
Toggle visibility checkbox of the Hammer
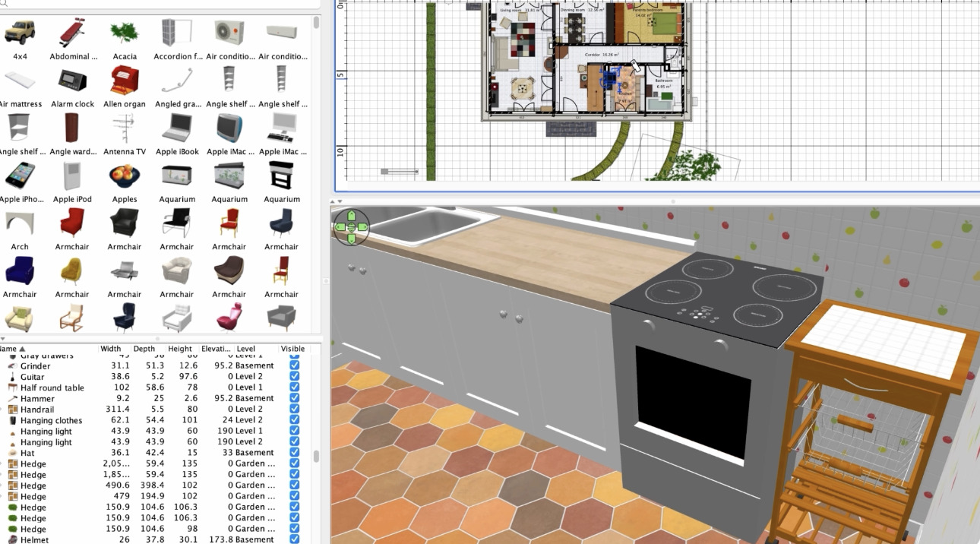(295, 398)
